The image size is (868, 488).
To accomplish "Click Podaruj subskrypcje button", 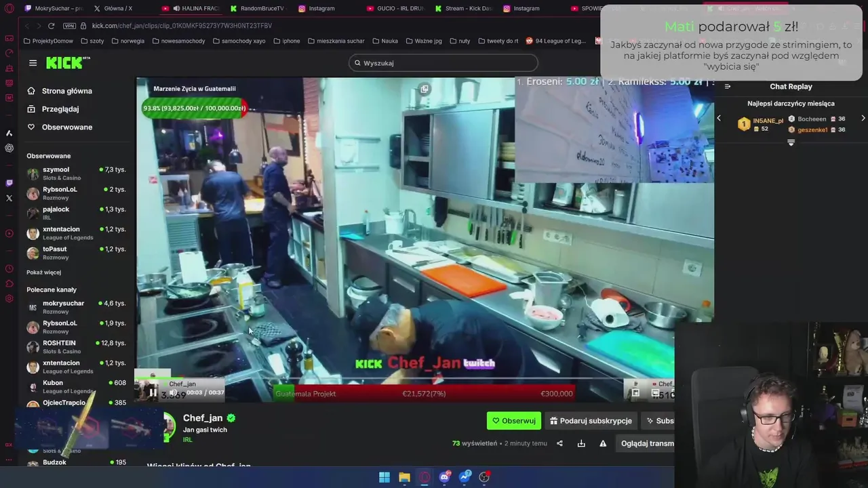I will pyautogui.click(x=591, y=421).
